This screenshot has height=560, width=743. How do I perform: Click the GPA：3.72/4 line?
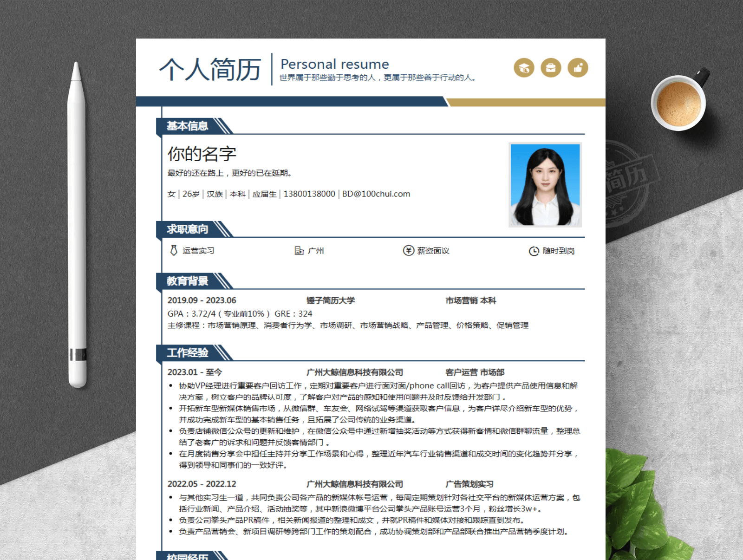pyautogui.click(x=240, y=314)
